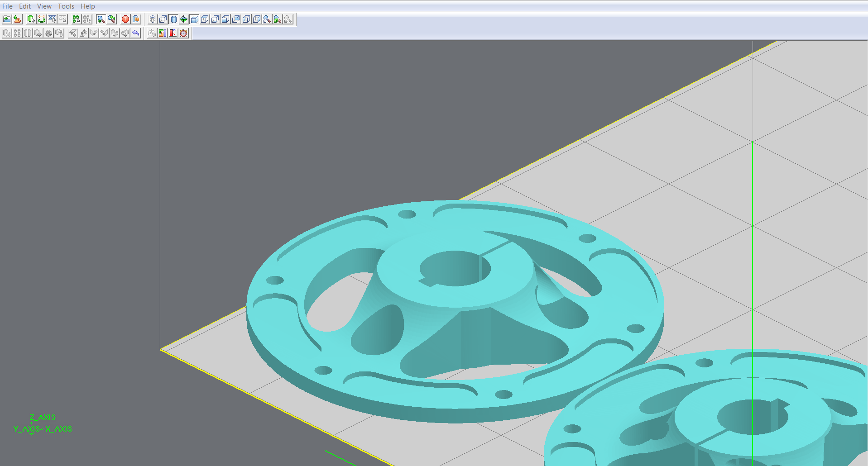Click the alarm clock build time icon
Image resolution: width=868 pixels, height=466 pixels.
pyautogui.click(x=183, y=33)
